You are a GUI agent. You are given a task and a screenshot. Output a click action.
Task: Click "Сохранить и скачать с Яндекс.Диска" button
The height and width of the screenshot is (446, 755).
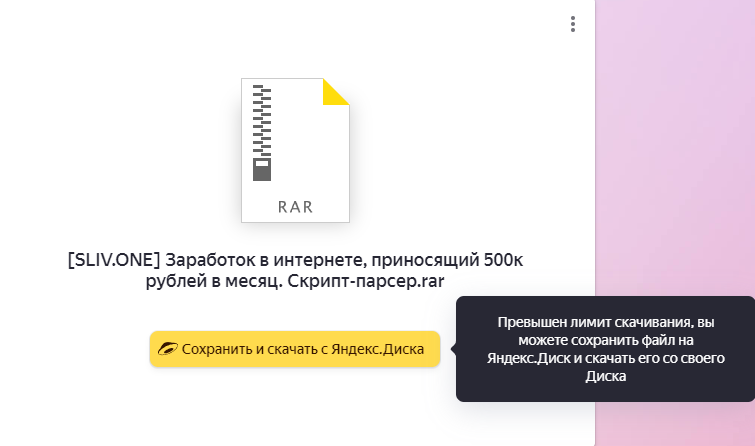pos(295,349)
